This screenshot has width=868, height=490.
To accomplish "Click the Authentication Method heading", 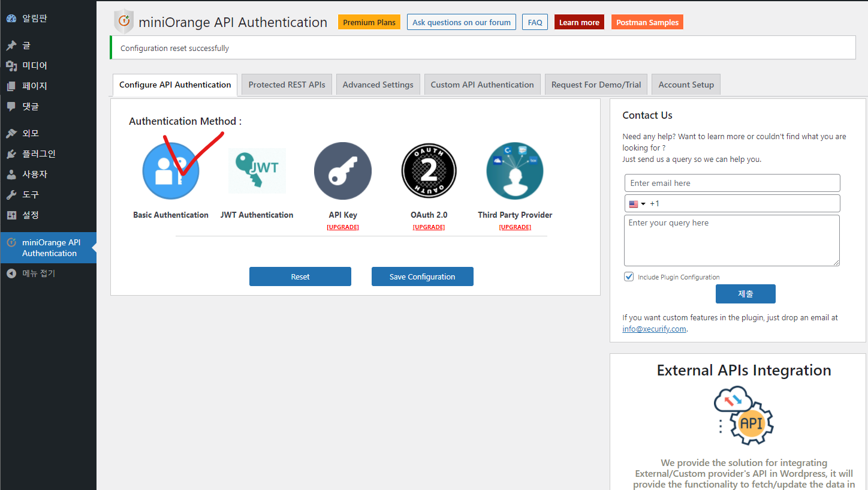I will pos(185,121).
